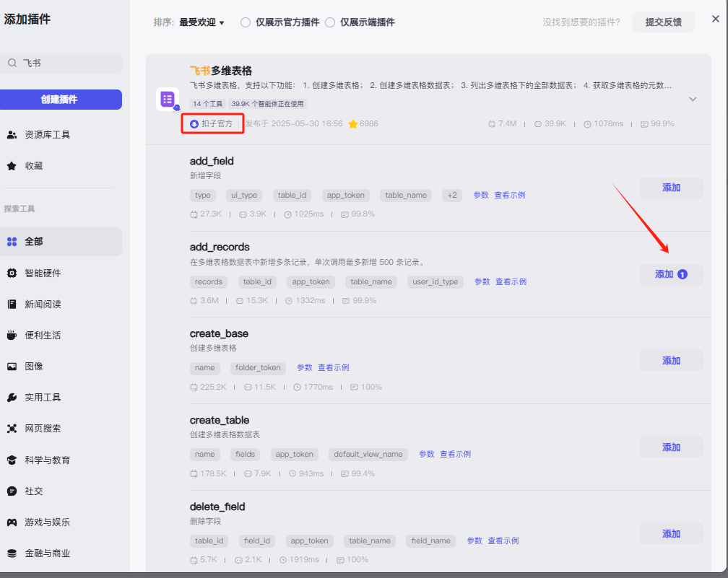The image size is (728, 578).
Task: Click the 7.4M usage count icon
Action: tap(492, 124)
